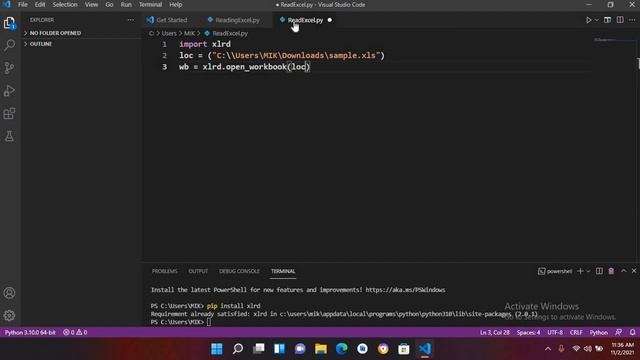Click in the terminal prompt input
The height and width of the screenshot is (360, 640).
(x=209, y=322)
